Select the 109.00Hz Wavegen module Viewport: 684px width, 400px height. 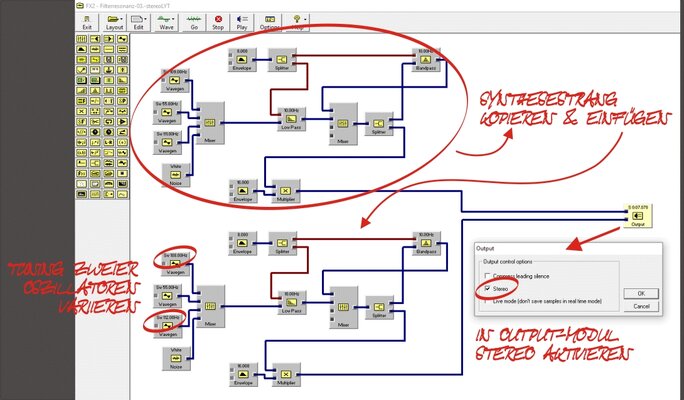(174, 80)
